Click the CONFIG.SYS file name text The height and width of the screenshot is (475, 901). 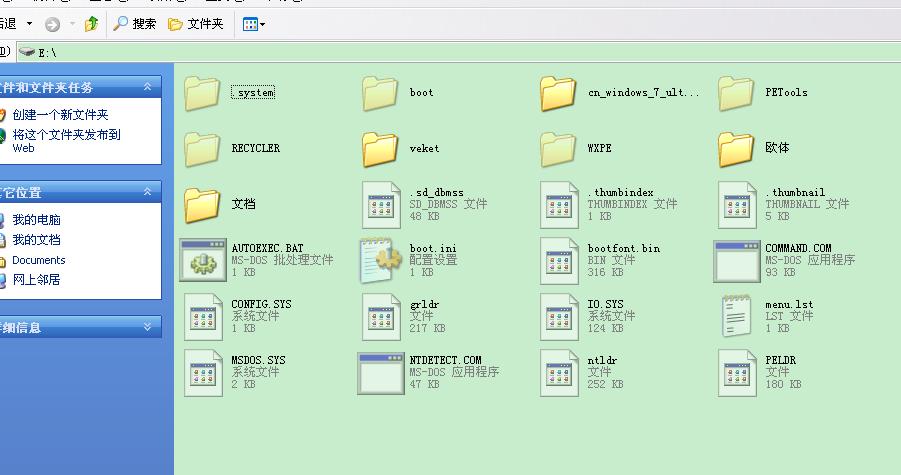click(261, 304)
